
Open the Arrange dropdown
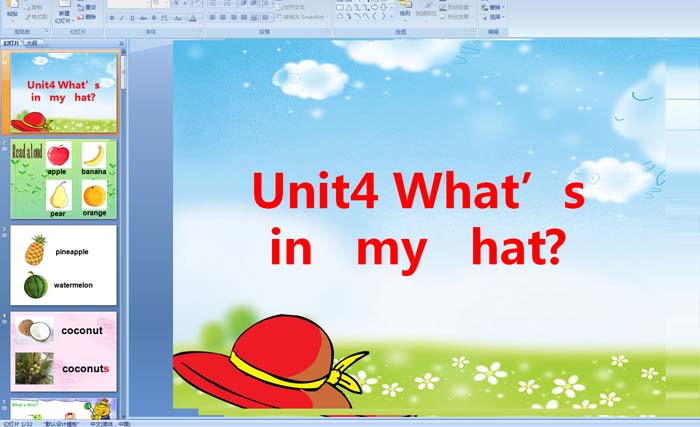tap(405, 12)
